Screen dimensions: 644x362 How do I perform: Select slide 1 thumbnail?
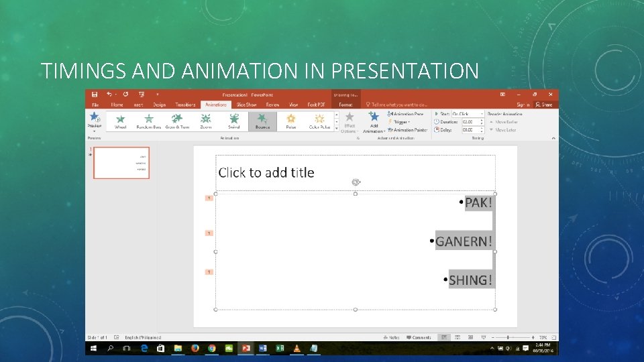tap(121, 163)
